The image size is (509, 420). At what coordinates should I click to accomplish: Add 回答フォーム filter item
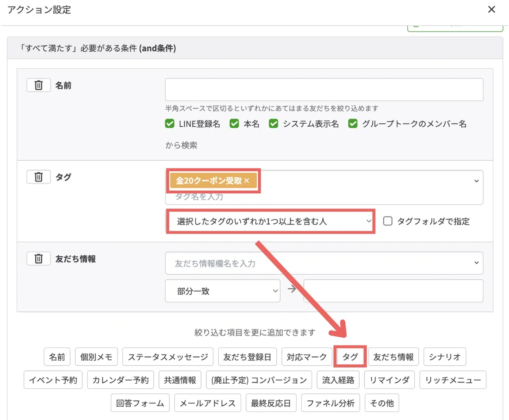pos(140,403)
